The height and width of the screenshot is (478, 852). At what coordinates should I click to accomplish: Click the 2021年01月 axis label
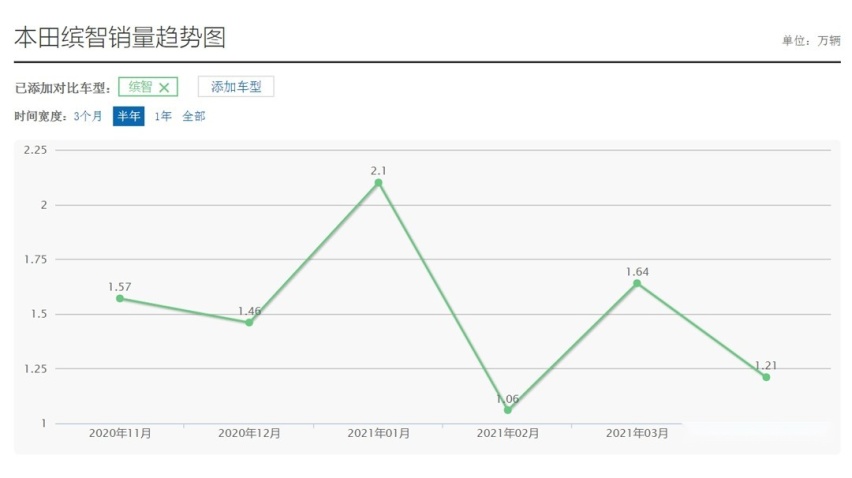point(379,433)
